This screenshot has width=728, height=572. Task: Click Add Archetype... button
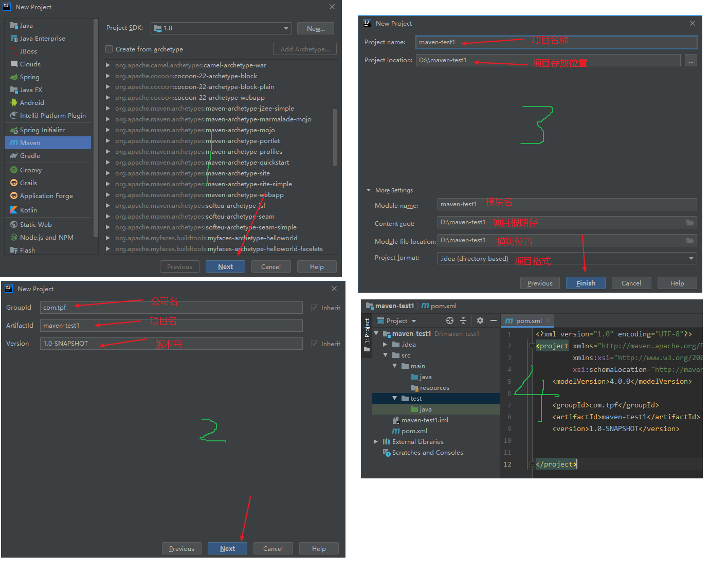[305, 49]
